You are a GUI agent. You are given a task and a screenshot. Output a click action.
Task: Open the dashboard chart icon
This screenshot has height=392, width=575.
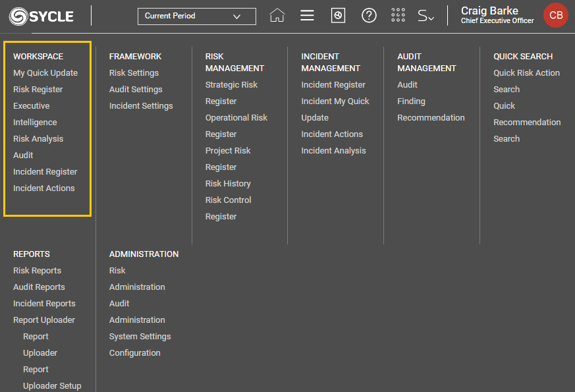[338, 16]
